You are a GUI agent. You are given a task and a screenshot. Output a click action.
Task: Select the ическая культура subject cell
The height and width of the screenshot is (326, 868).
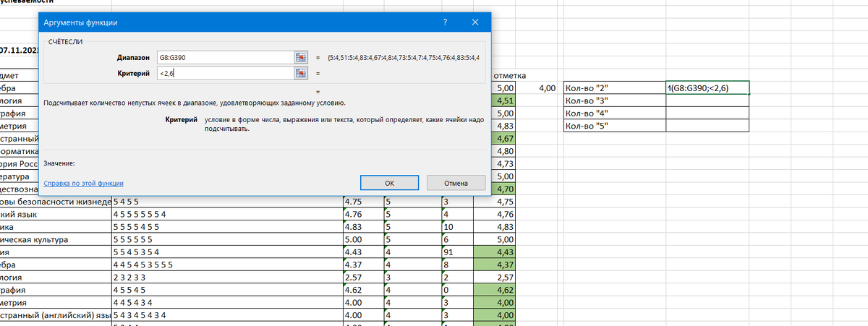tap(56, 239)
